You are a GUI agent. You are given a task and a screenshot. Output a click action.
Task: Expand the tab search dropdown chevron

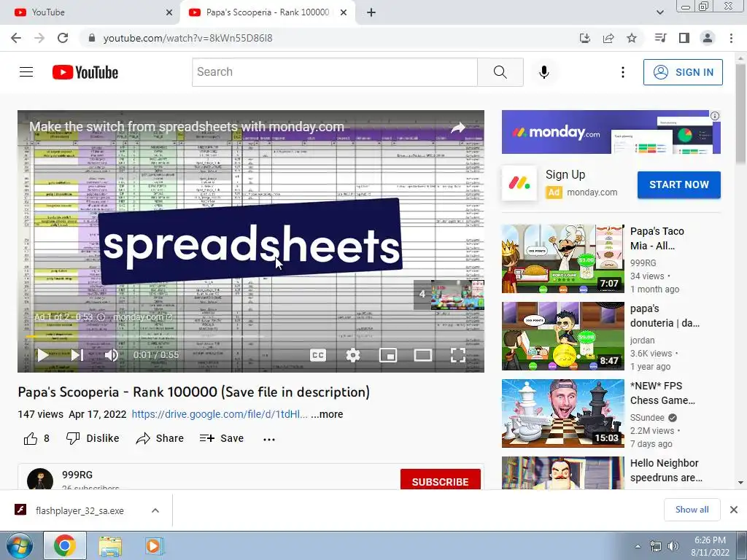tap(659, 12)
